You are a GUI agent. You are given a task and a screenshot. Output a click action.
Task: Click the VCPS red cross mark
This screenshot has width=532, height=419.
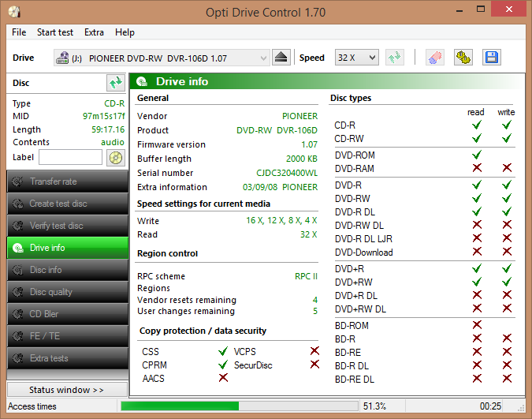[314, 350]
